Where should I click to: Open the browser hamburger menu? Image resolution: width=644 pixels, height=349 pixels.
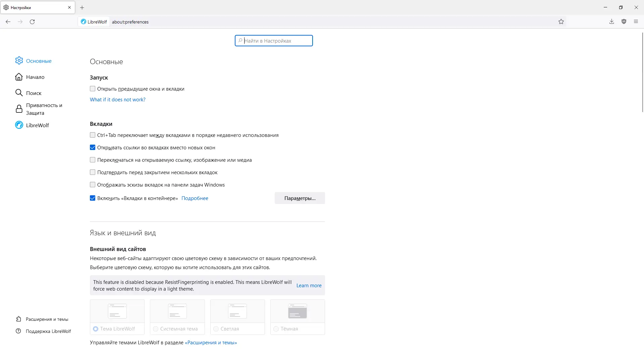(x=636, y=21)
